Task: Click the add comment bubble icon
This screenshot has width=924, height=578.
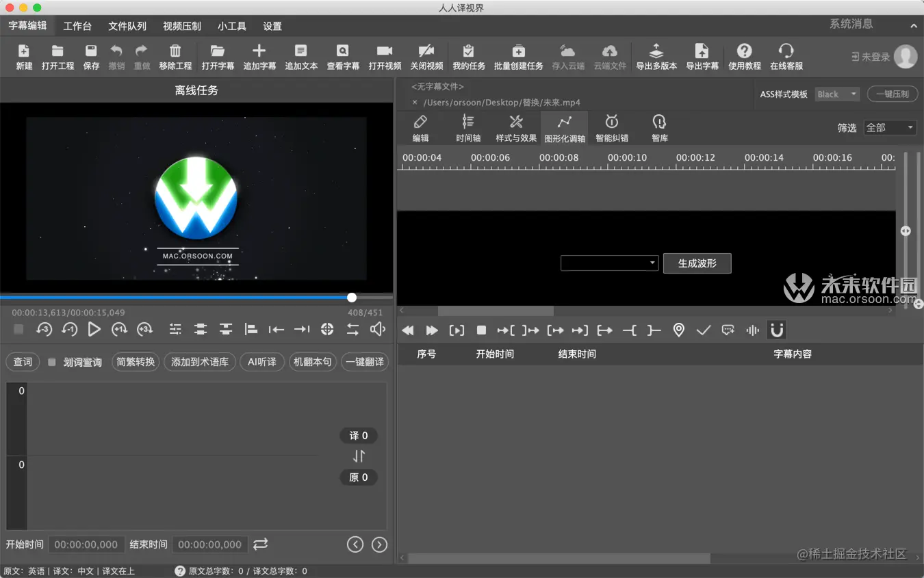Action: point(728,330)
